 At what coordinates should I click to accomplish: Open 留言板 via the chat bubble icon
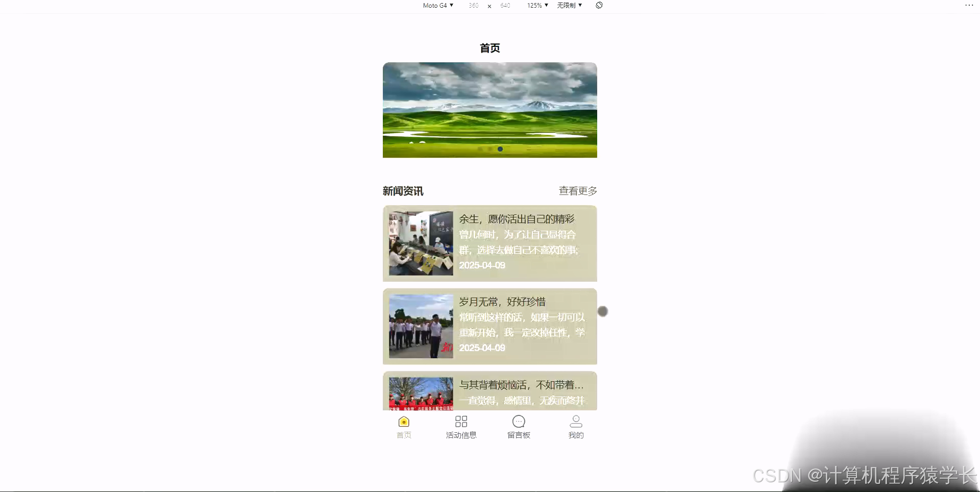coord(519,422)
